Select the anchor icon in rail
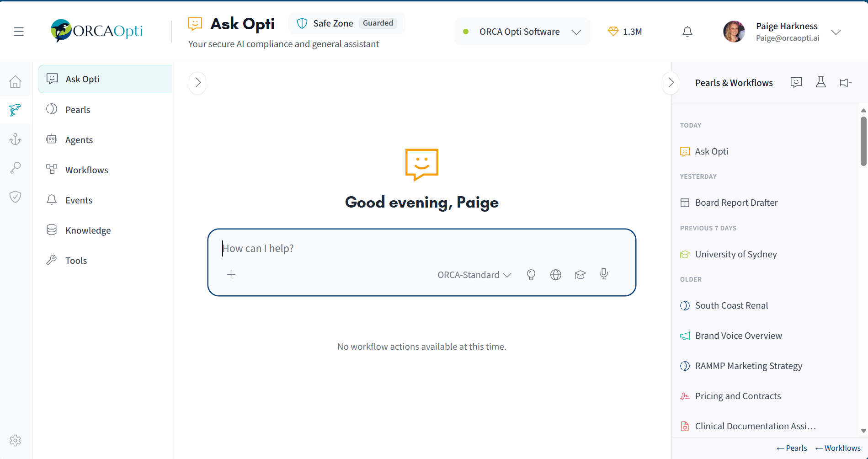 pos(16,139)
